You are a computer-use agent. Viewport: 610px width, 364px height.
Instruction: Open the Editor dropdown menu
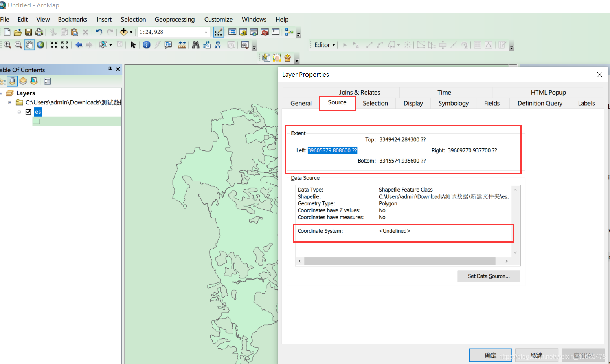(x=325, y=45)
